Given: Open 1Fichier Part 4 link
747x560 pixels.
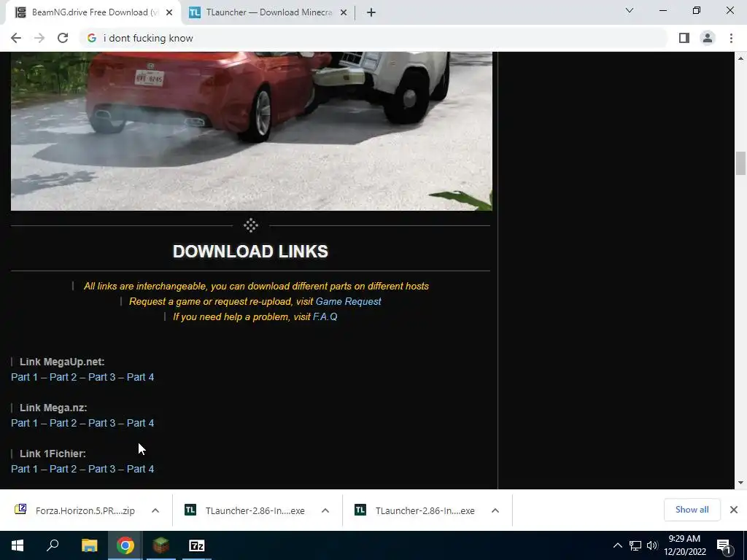Looking at the screenshot, I should click(140, 469).
